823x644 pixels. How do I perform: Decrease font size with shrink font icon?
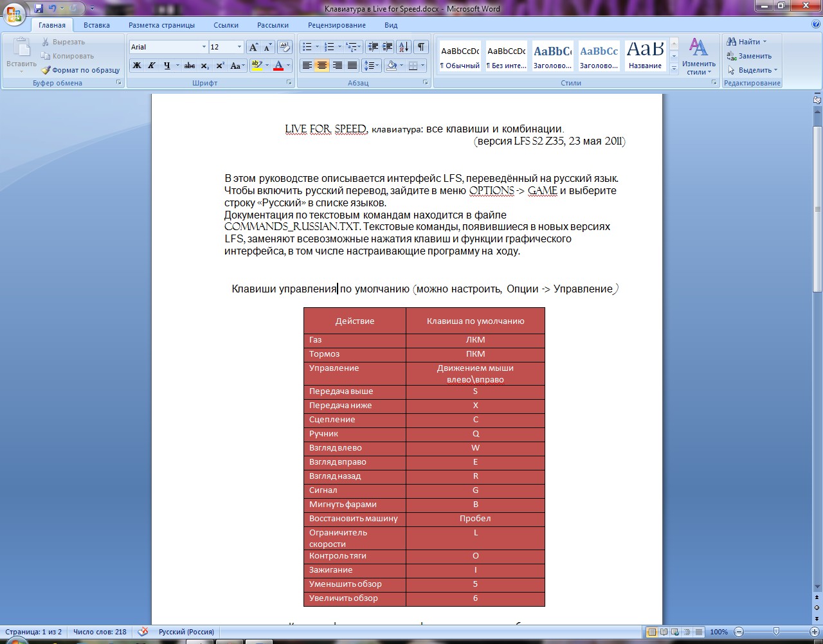[x=267, y=47]
